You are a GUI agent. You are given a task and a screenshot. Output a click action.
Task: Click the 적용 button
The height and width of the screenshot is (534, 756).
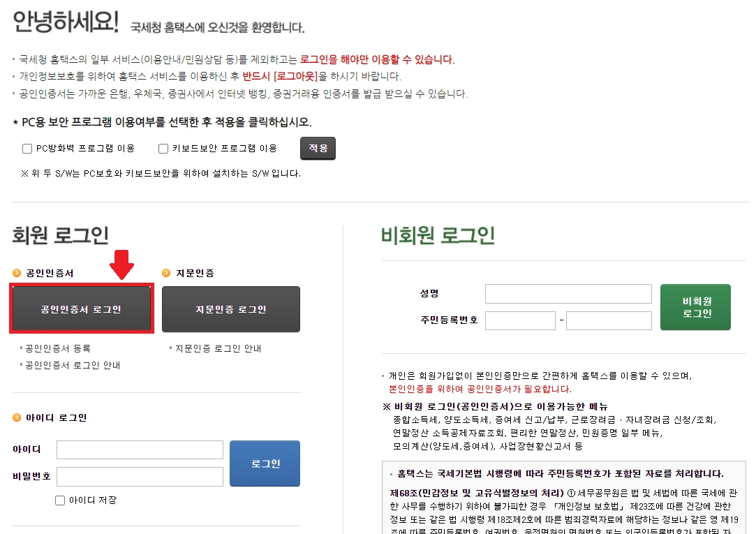click(318, 149)
